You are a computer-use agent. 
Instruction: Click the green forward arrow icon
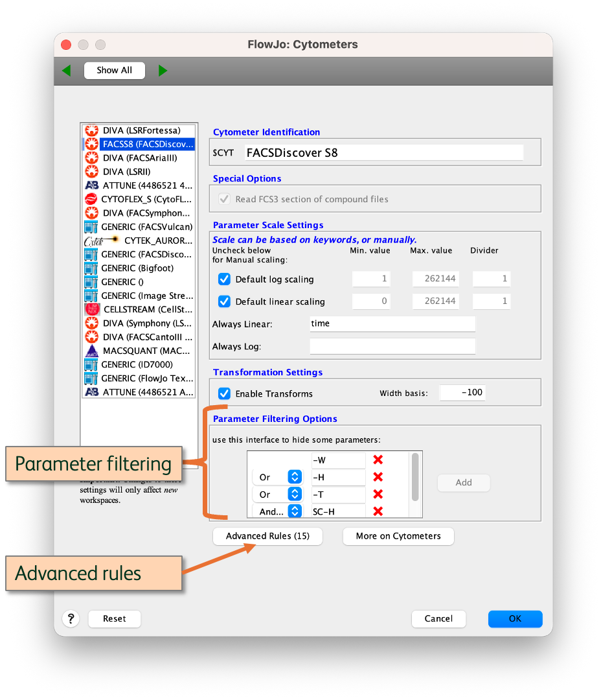(163, 71)
